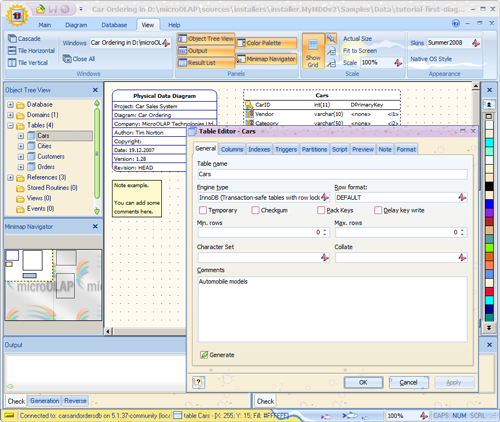Toggle the Show Grid button
The image size is (500, 422).
coord(313,51)
